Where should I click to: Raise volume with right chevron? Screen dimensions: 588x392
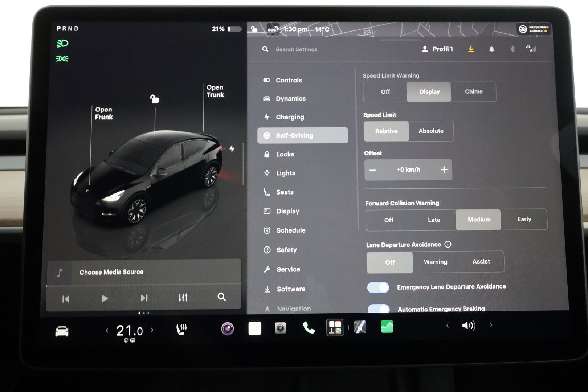(491, 325)
